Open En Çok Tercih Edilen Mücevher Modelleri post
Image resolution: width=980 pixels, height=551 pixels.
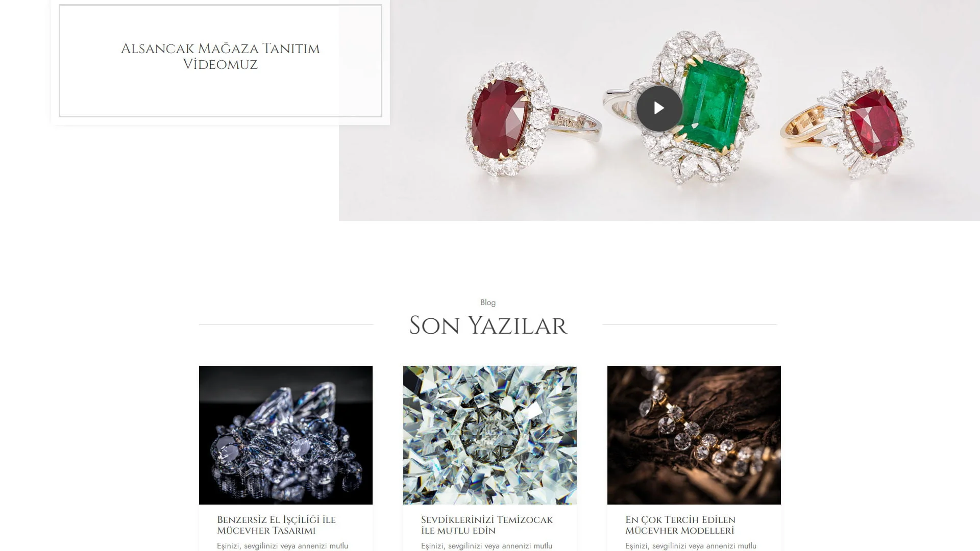pos(680,525)
